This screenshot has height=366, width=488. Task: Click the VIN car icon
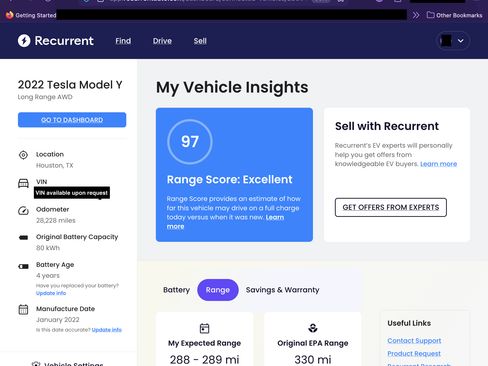click(23, 183)
